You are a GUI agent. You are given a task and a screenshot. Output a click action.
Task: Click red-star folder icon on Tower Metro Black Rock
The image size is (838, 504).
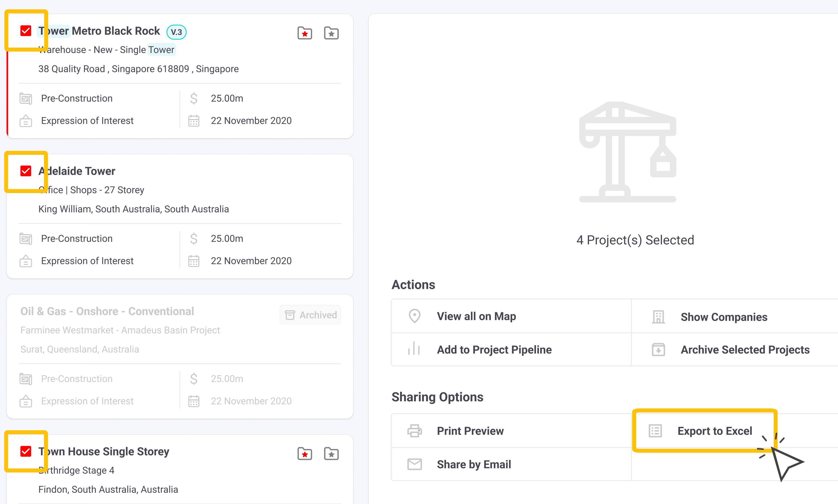305,33
